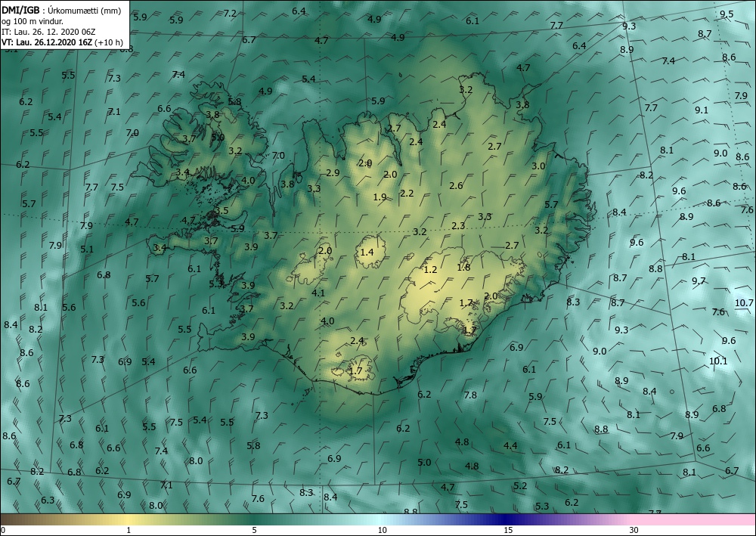Click the "7.2" value on the map
The height and width of the screenshot is (536, 756).
230,13
